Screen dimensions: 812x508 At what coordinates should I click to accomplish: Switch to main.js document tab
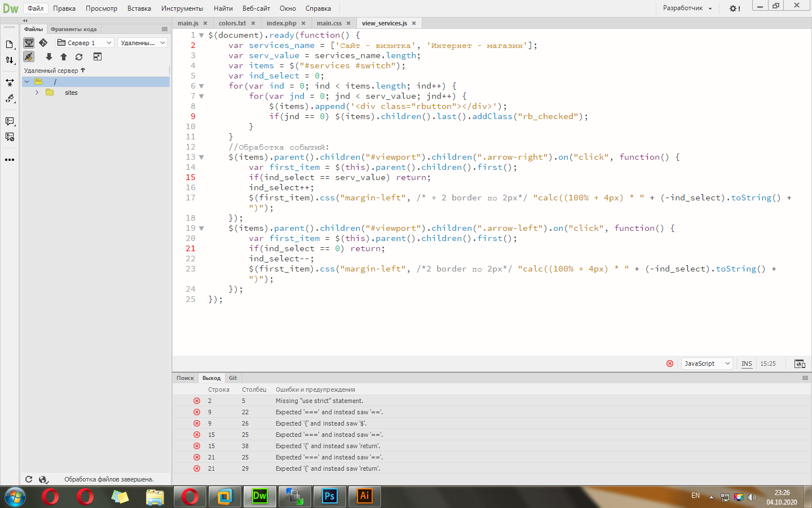[188, 23]
